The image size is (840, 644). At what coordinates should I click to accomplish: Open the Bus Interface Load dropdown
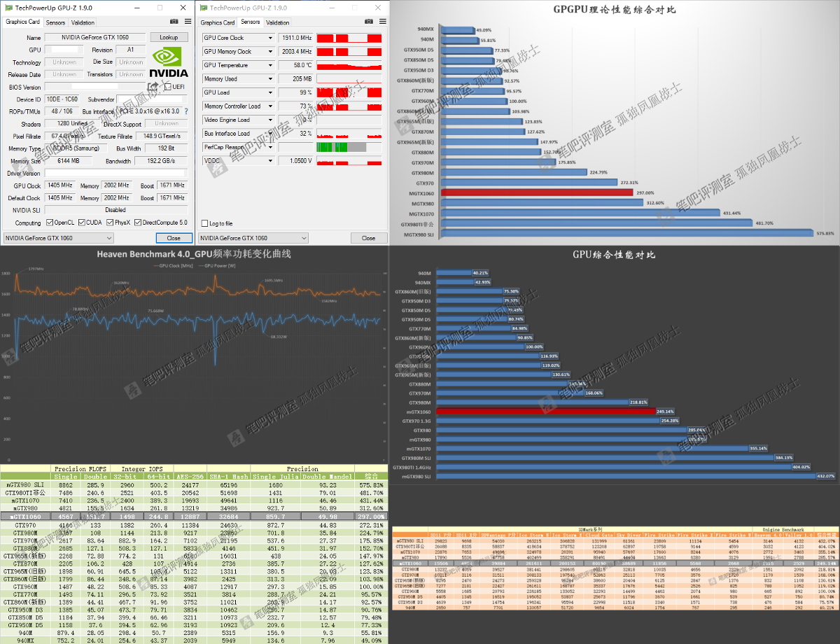(270, 133)
